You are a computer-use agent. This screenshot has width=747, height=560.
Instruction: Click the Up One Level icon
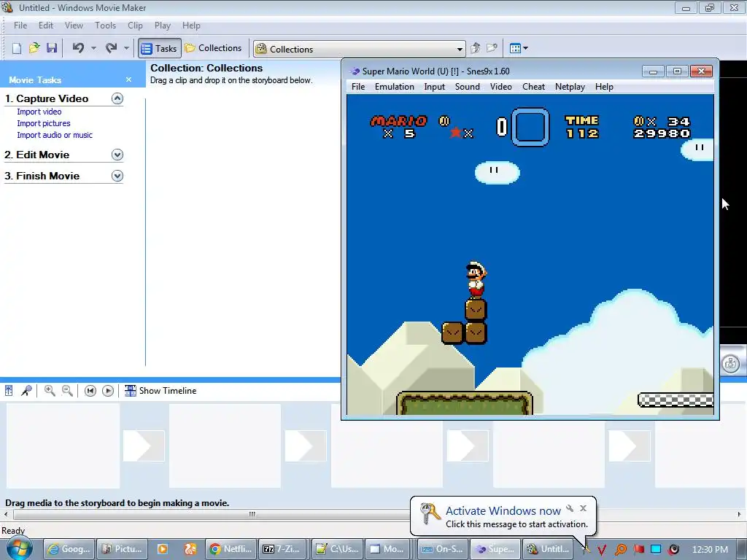click(475, 48)
